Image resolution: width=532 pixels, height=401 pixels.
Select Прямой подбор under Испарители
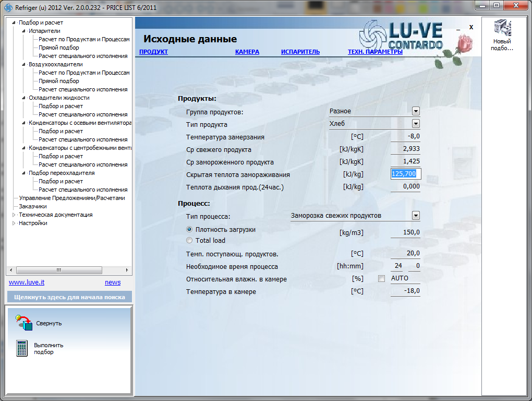59,48
